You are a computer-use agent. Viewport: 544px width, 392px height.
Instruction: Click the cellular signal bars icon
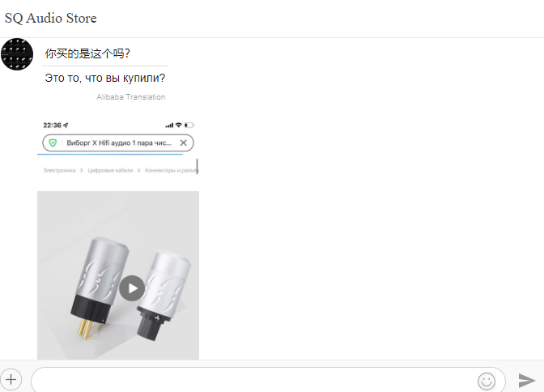point(169,125)
